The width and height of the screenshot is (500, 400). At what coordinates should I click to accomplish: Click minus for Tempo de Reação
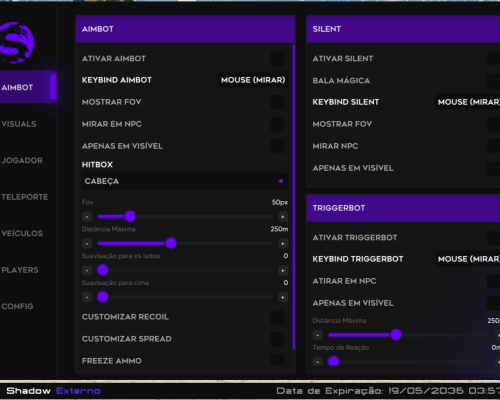[x=318, y=361]
